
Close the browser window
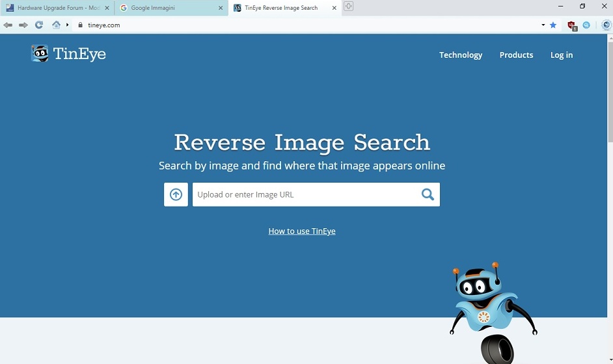(604, 6)
